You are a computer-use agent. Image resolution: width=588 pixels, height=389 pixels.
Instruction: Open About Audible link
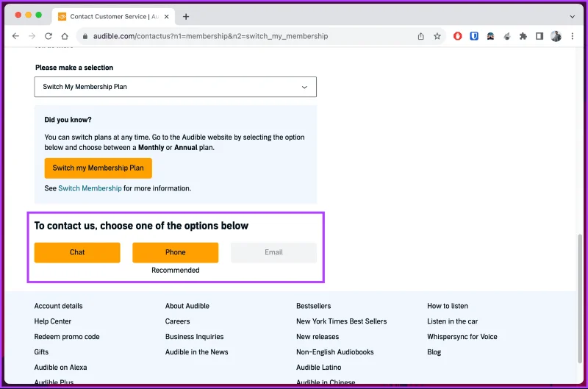coord(187,306)
